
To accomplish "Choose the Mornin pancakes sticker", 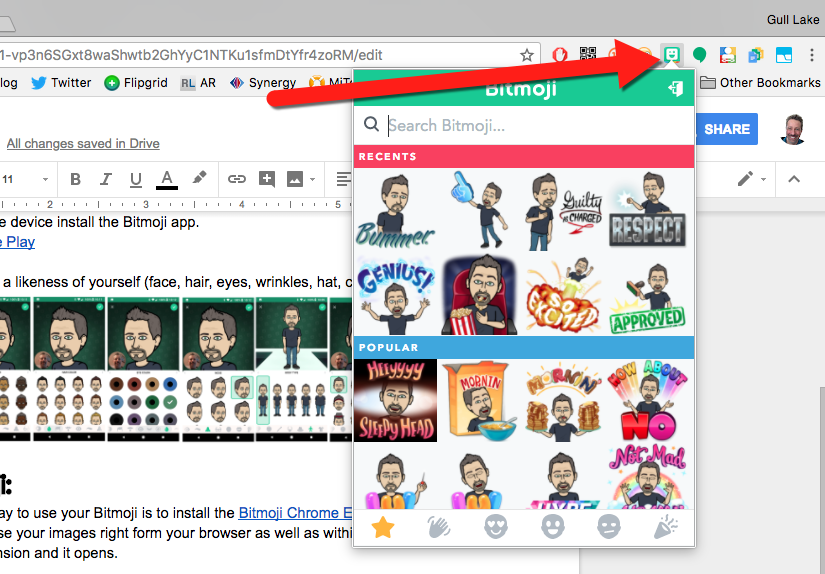I will (x=564, y=400).
